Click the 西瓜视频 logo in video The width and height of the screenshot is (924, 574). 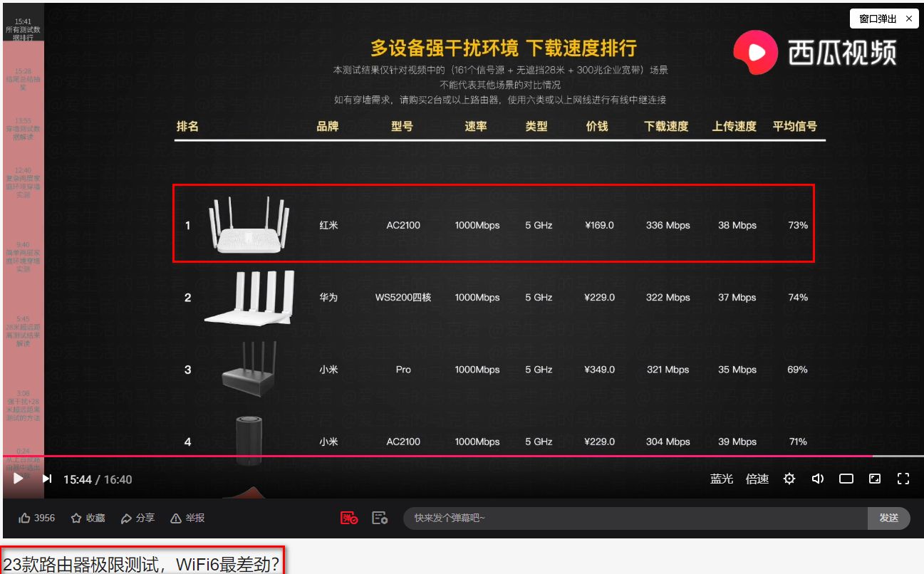pyautogui.click(x=815, y=52)
